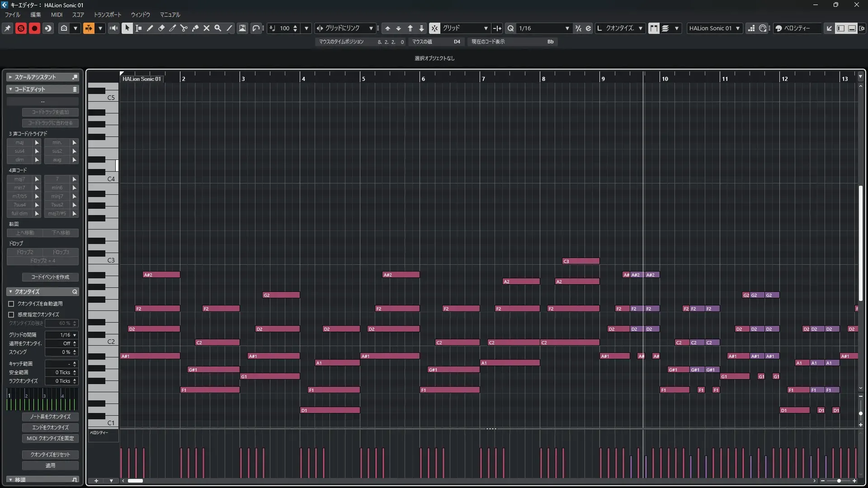Image resolution: width=868 pixels, height=488 pixels.
Task: Enable 感度指定クオンタイズ checkbox
Action: (11, 314)
